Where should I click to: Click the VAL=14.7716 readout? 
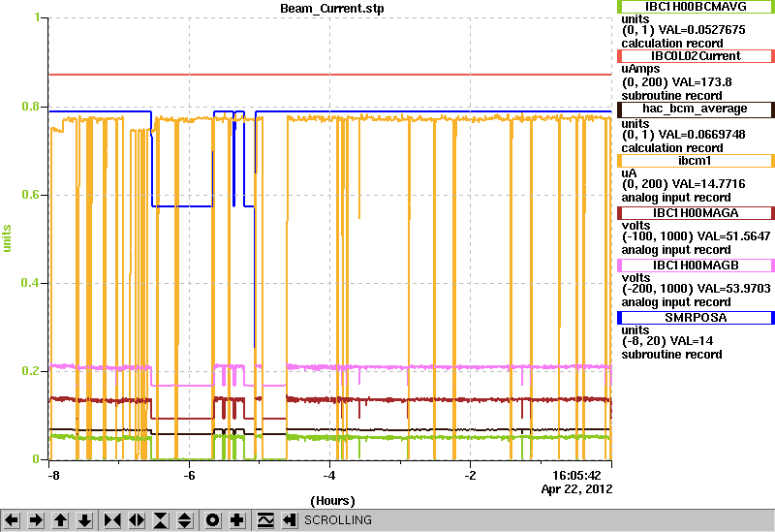click(x=709, y=184)
